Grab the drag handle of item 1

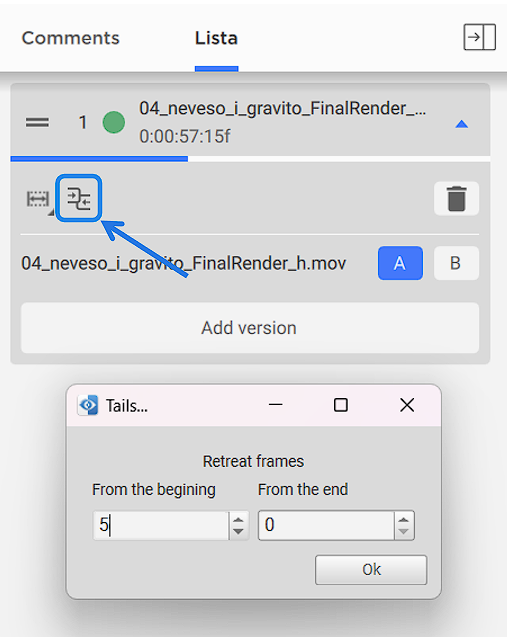[x=37, y=122]
